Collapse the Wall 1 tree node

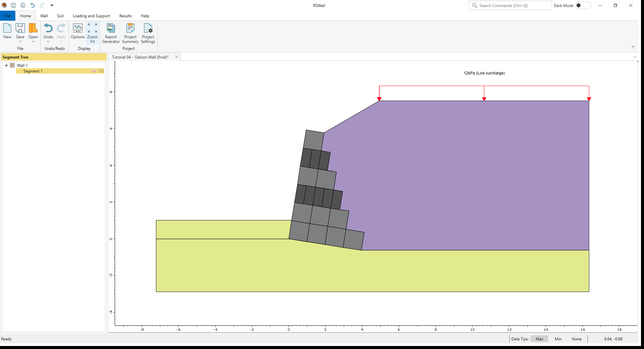(x=6, y=65)
